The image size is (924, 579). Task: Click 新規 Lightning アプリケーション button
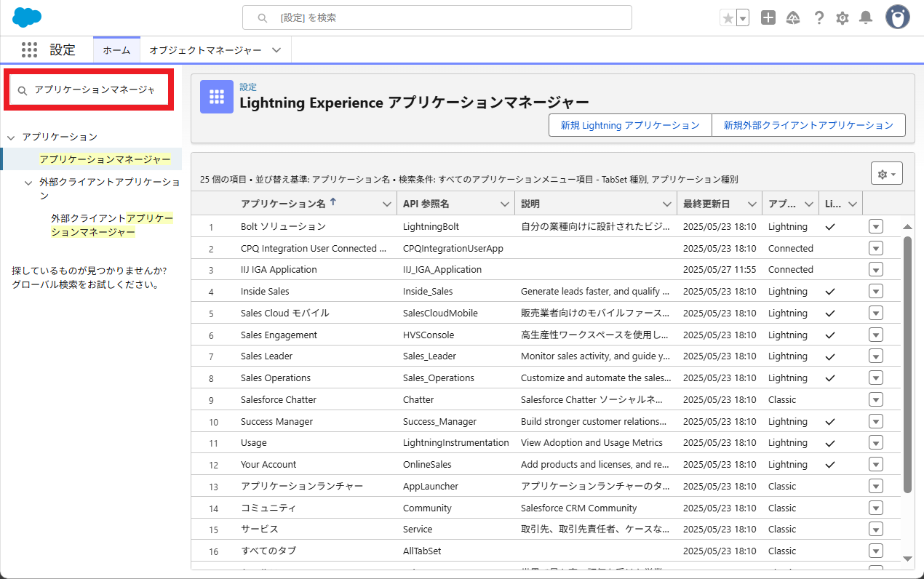(629, 125)
